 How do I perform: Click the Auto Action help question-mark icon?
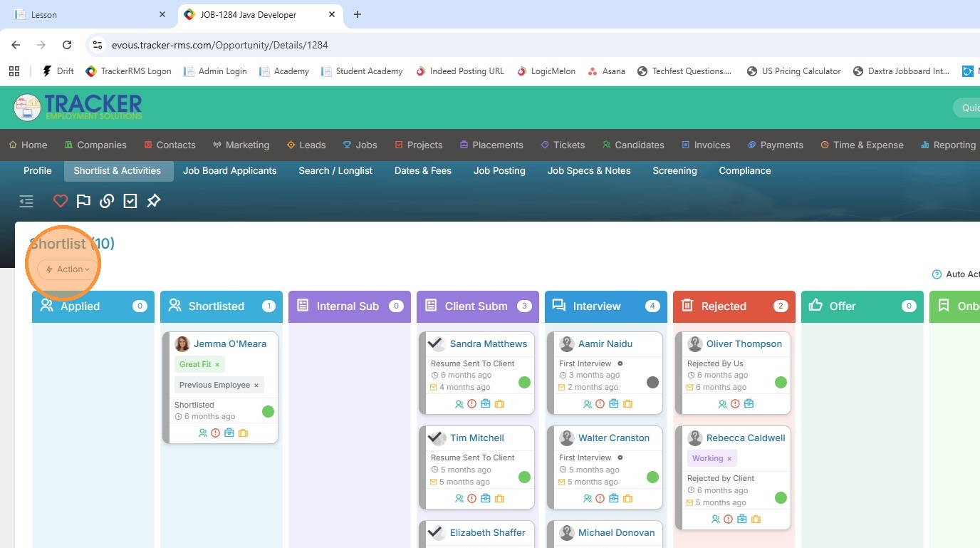coord(937,274)
